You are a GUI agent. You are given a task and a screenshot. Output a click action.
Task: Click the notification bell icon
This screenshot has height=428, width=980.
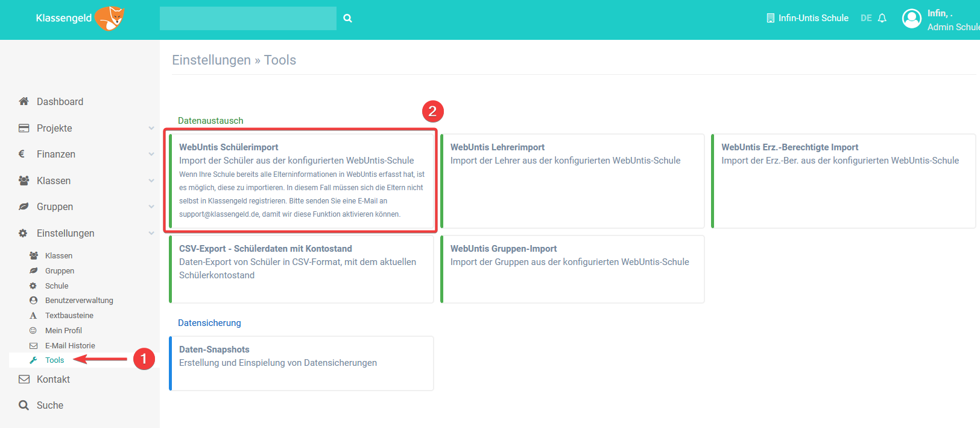(x=882, y=18)
